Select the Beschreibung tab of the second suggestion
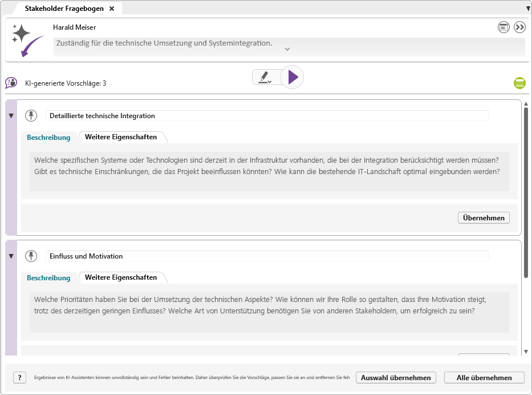 (x=49, y=277)
